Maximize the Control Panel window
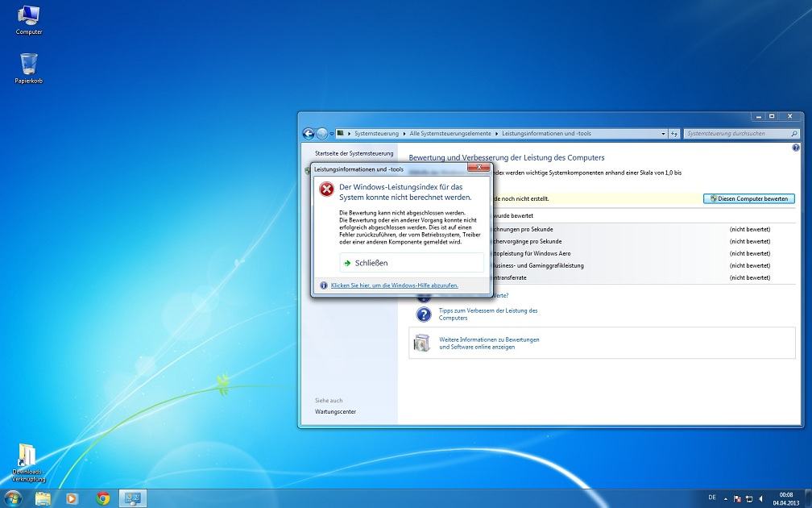The height and width of the screenshot is (508, 812). pos(772,117)
